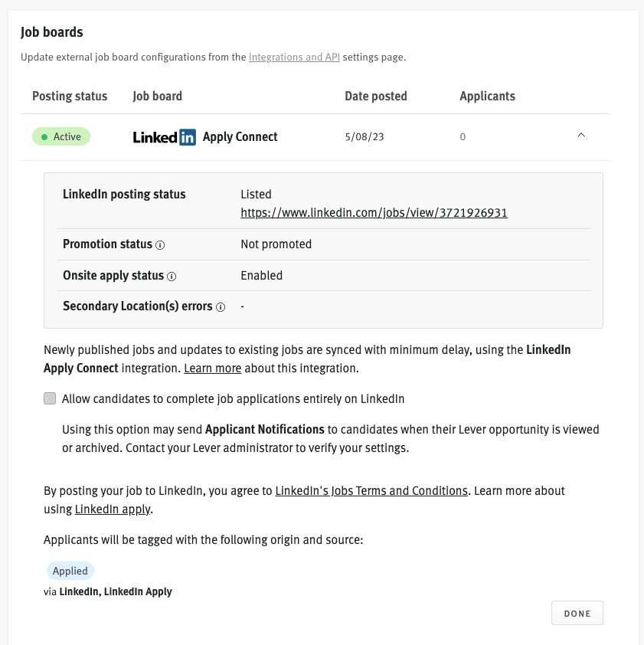Click the Posting status column header

pyautogui.click(x=69, y=96)
